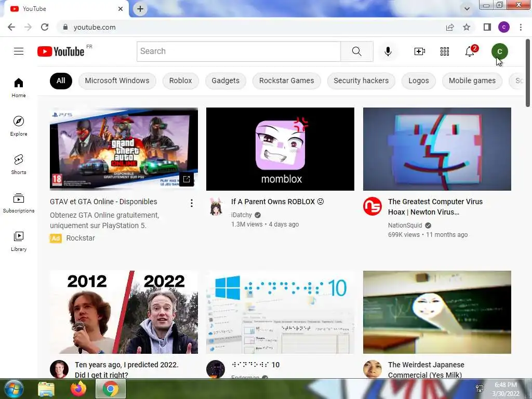
Task: Open the network tray icon
Action: (480, 389)
